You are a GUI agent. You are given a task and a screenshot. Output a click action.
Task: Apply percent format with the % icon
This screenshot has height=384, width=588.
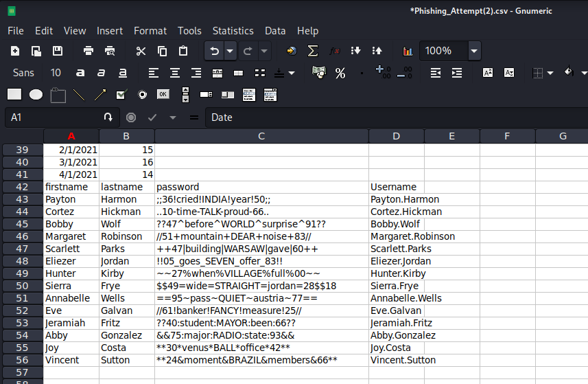(x=340, y=73)
